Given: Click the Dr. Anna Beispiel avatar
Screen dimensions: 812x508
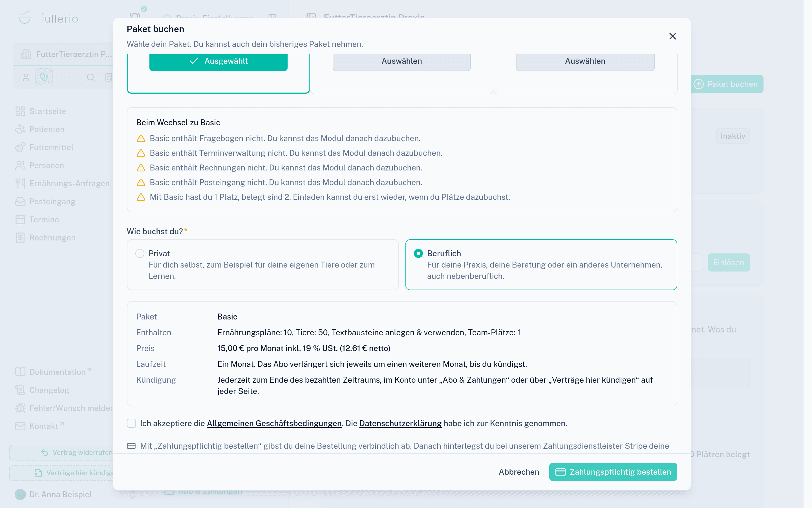Looking at the screenshot, I should pyautogui.click(x=20, y=494).
